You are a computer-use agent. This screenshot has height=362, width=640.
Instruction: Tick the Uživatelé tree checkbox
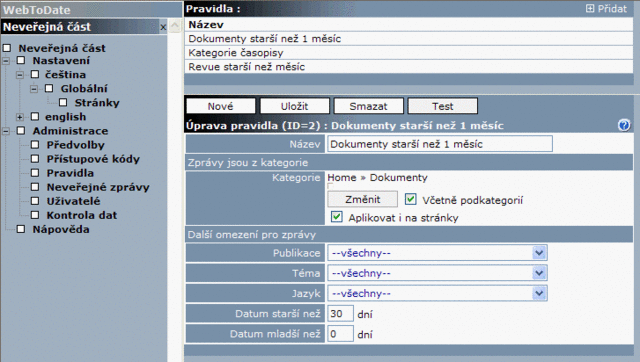tap(35, 201)
